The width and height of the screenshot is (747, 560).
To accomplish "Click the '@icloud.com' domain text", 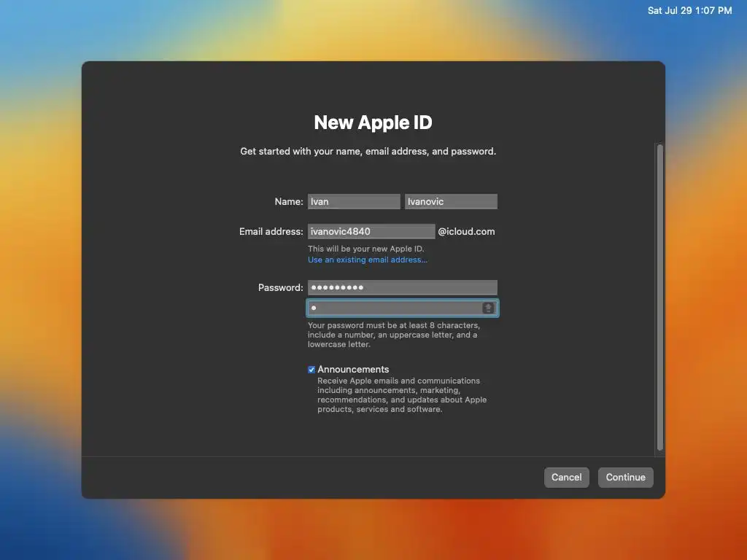I will [466, 231].
